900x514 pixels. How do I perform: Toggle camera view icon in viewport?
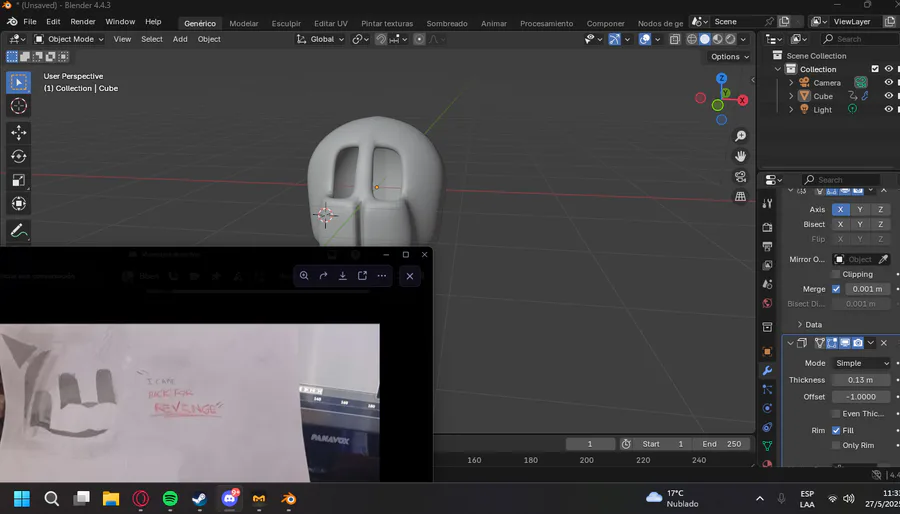pos(740,176)
